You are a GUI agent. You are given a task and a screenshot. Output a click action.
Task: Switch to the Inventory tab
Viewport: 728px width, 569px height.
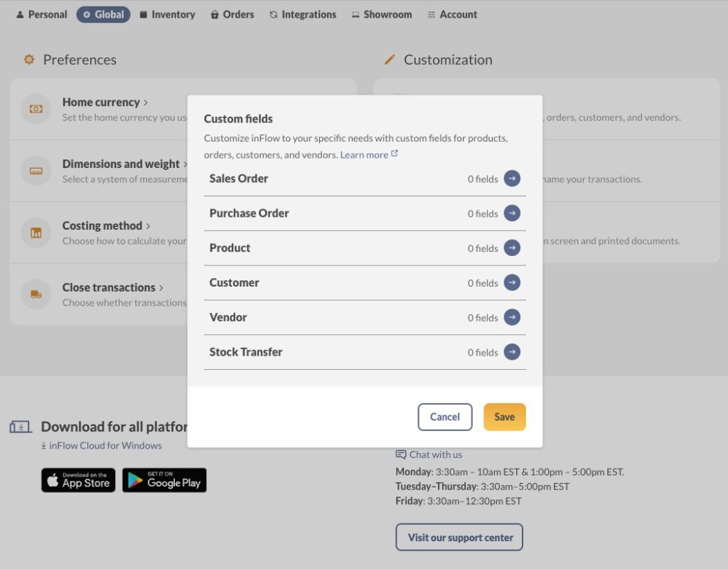coord(168,14)
